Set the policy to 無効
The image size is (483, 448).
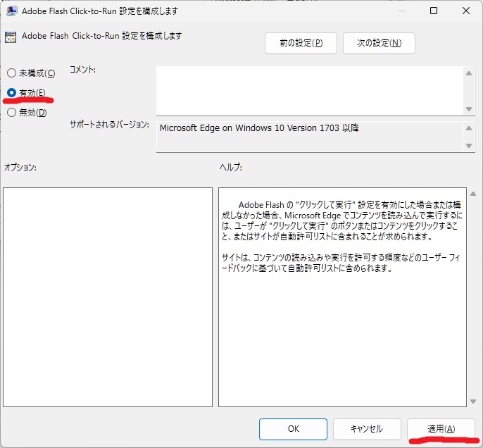(x=11, y=113)
